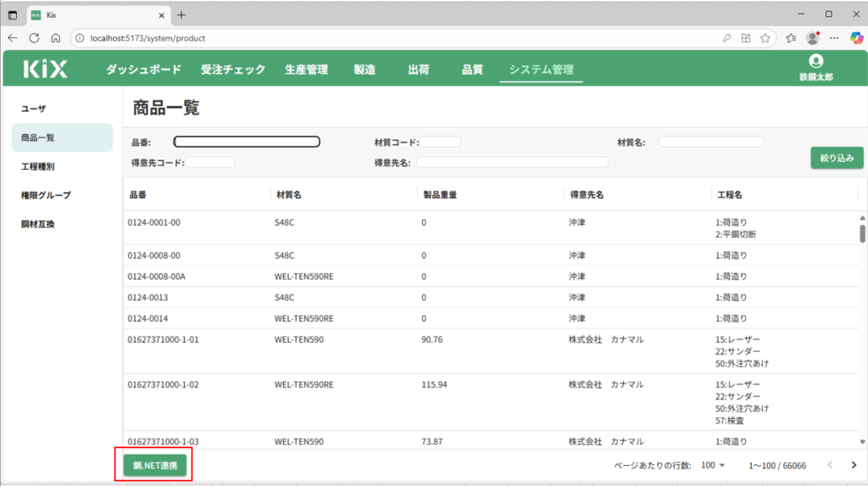Viewport: 868px width, 487px height.
Task: Open the 品質 menu
Action: tap(472, 70)
